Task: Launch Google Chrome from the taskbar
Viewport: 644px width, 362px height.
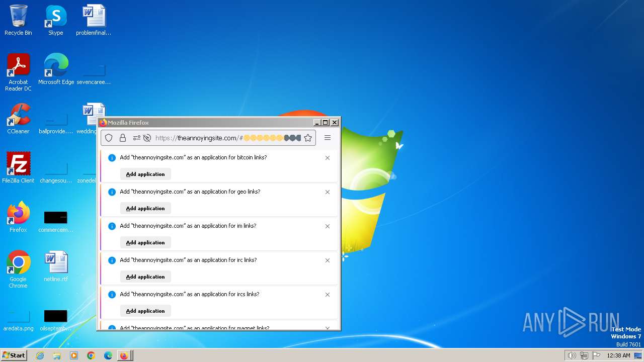Action: point(91,355)
